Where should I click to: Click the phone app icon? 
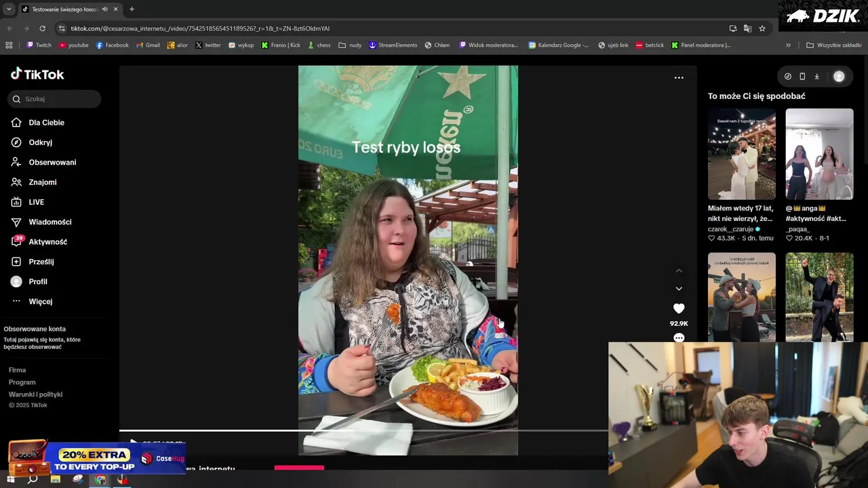tap(802, 77)
